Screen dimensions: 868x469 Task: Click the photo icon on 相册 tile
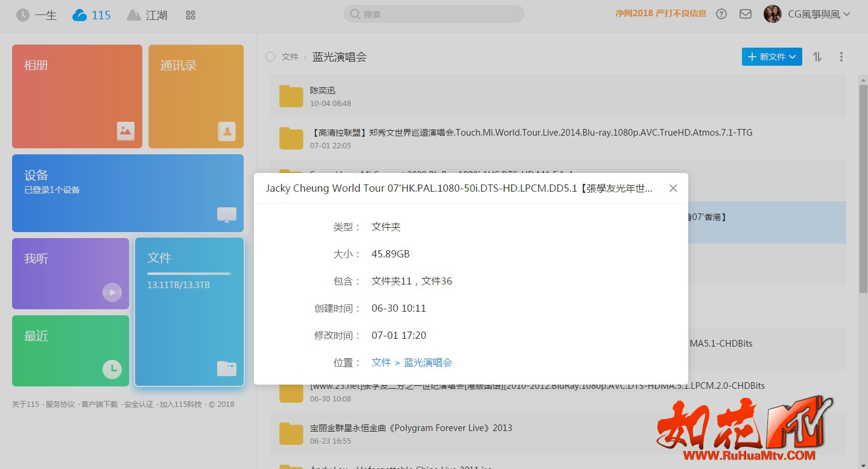[125, 131]
